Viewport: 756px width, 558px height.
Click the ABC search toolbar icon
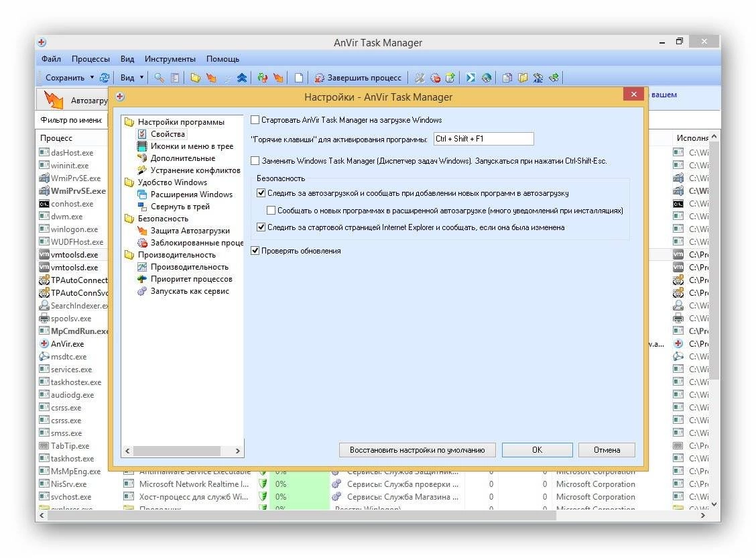tap(538, 78)
